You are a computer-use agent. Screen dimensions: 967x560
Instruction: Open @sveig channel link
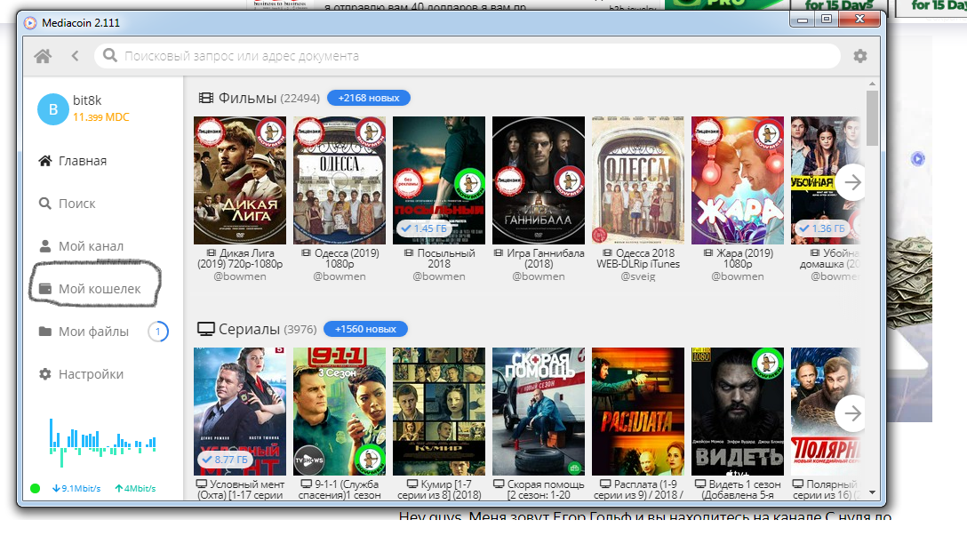pos(638,277)
